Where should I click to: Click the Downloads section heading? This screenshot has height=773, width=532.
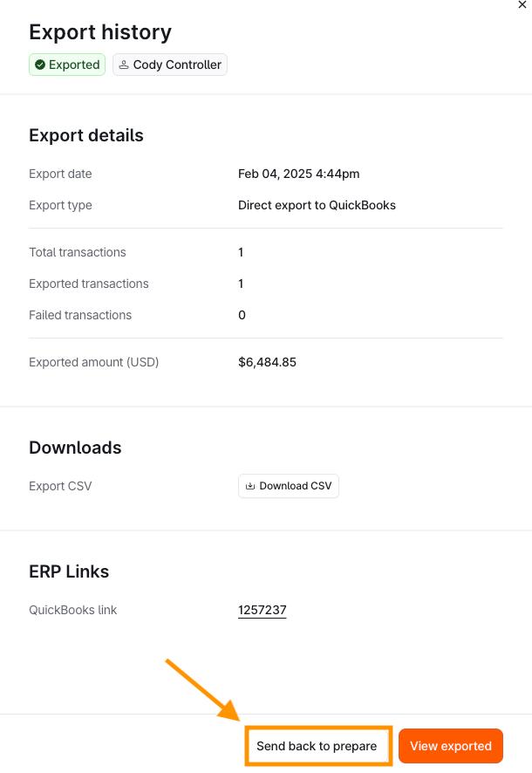coord(75,448)
